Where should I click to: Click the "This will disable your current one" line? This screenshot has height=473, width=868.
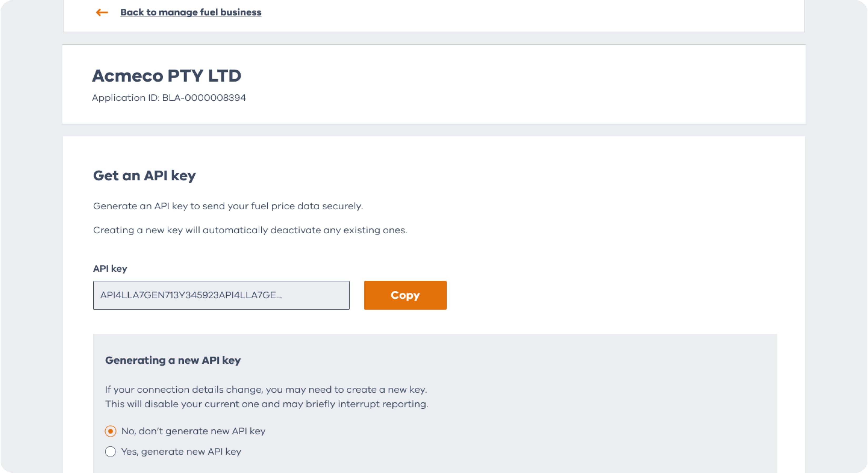tap(266, 404)
